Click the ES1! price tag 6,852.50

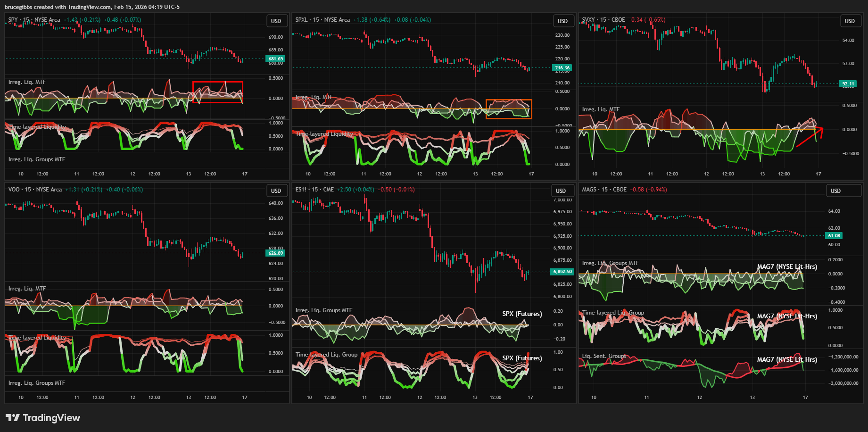click(x=562, y=272)
